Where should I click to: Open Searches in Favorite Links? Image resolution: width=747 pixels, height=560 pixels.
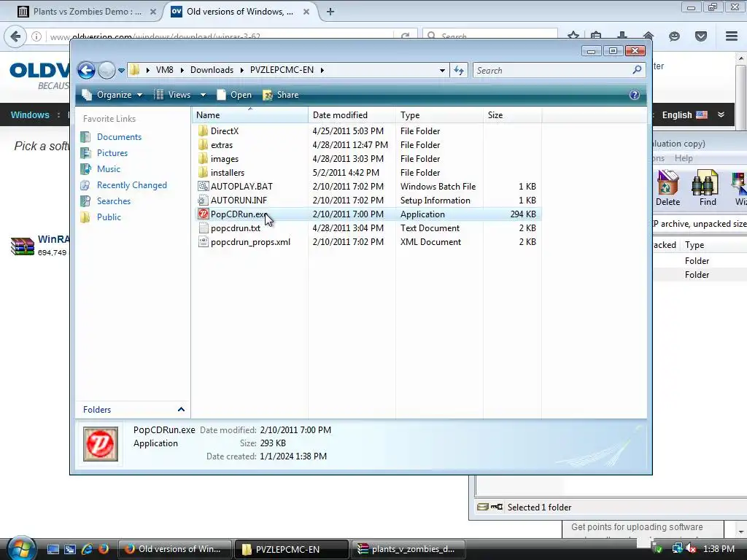pyautogui.click(x=114, y=201)
